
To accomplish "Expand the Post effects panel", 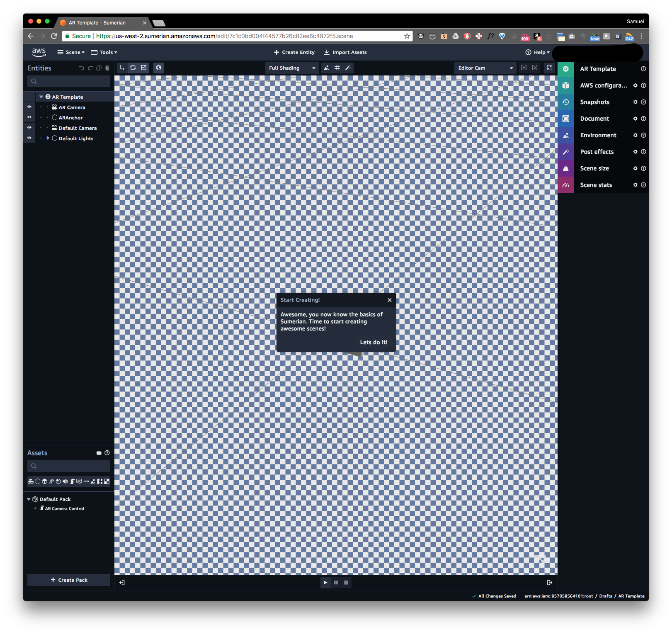I will click(597, 152).
